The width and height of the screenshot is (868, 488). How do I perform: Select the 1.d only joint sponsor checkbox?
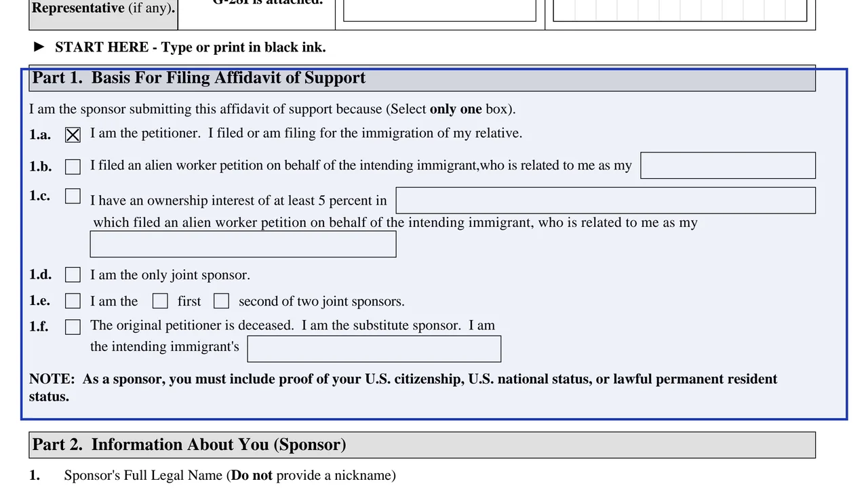tap(73, 274)
